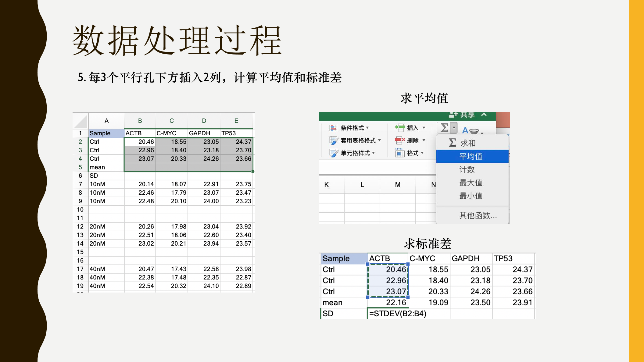Viewport: 644px width, 362px height.
Task: Click the sort and filter funnel icon
Action: click(x=474, y=131)
